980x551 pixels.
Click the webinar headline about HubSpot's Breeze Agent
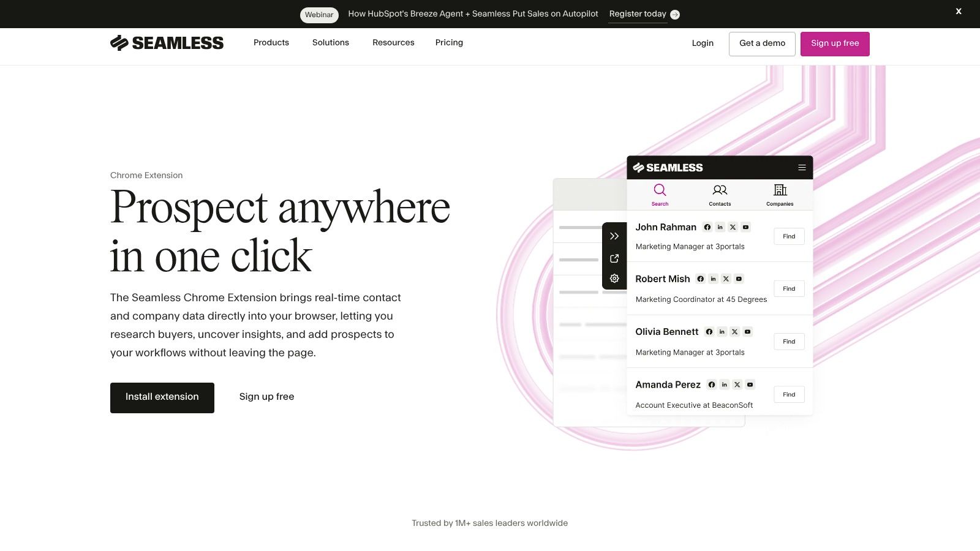point(473,13)
